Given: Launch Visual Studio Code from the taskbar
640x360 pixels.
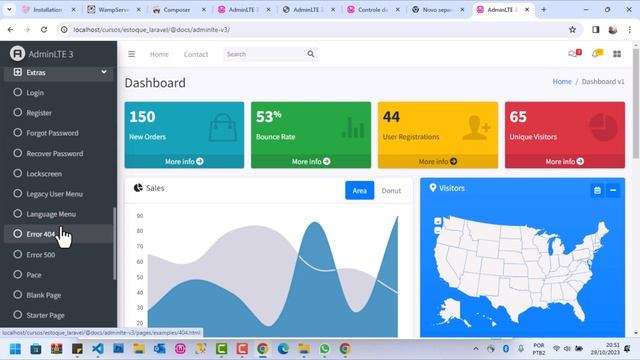Looking at the screenshot, I should (98, 349).
